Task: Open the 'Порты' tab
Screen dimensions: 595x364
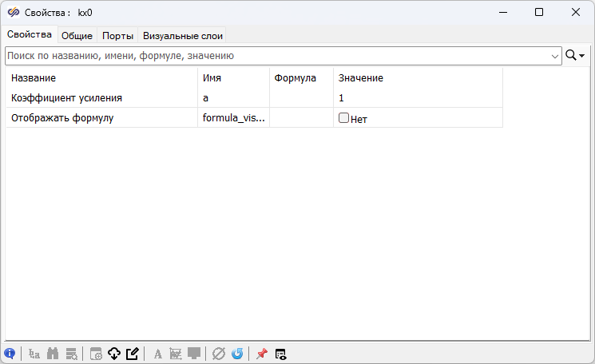Action: (117, 35)
